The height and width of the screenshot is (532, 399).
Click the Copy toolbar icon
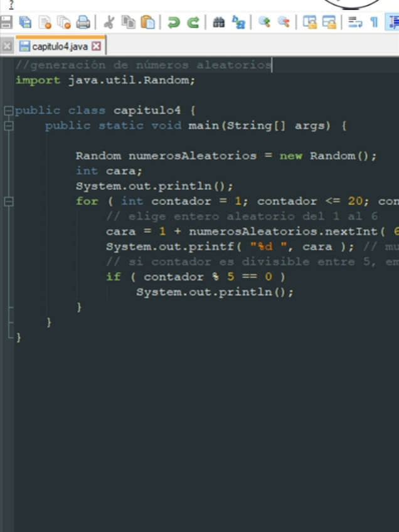point(128,23)
